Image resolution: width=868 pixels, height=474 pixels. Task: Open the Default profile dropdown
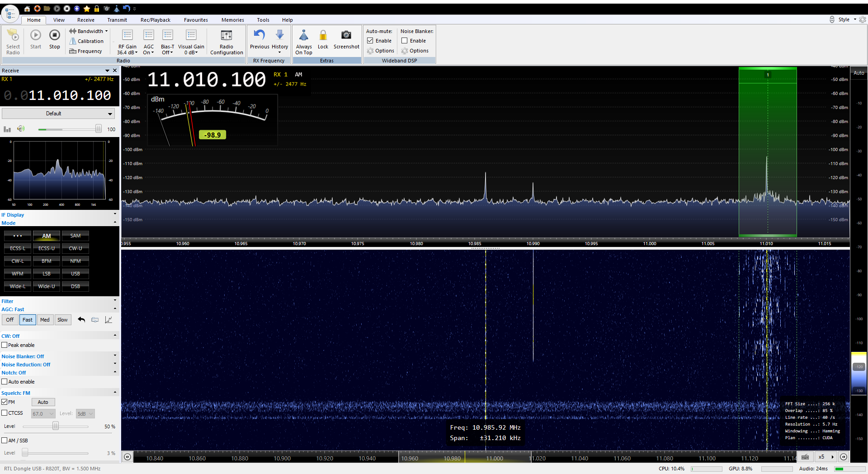coord(58,114)
